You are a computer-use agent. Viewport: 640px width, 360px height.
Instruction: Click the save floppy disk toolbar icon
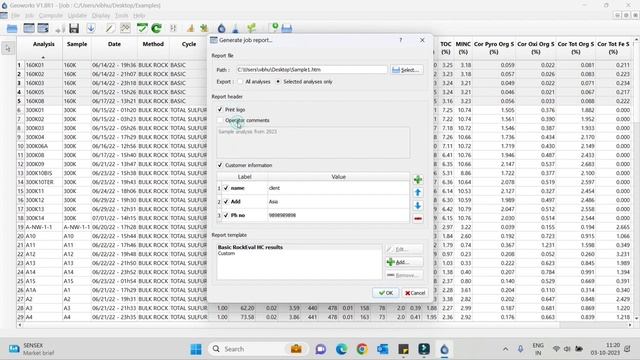tap(74, 28)
